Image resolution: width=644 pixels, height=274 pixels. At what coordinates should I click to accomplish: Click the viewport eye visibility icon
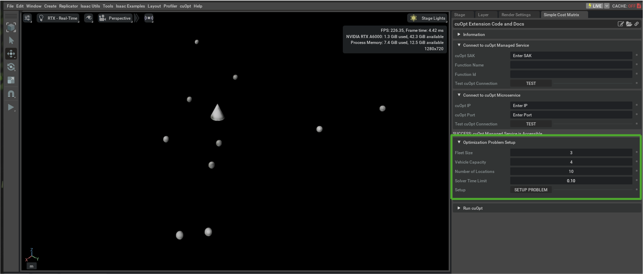(x=88, y=18)
